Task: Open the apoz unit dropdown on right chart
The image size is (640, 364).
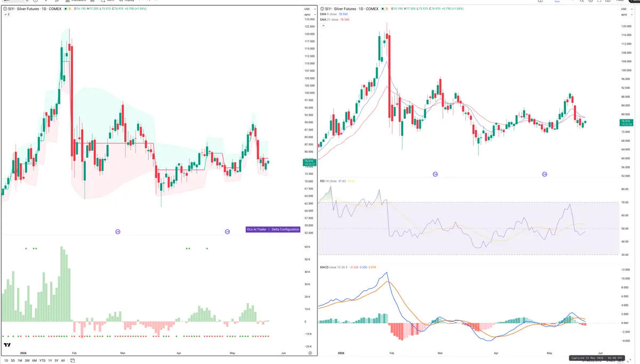Action: click(624, 15)
